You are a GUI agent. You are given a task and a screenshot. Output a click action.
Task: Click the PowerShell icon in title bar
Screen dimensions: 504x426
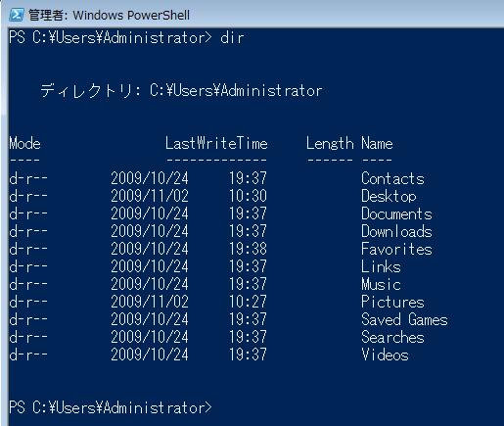pos(17,15)
